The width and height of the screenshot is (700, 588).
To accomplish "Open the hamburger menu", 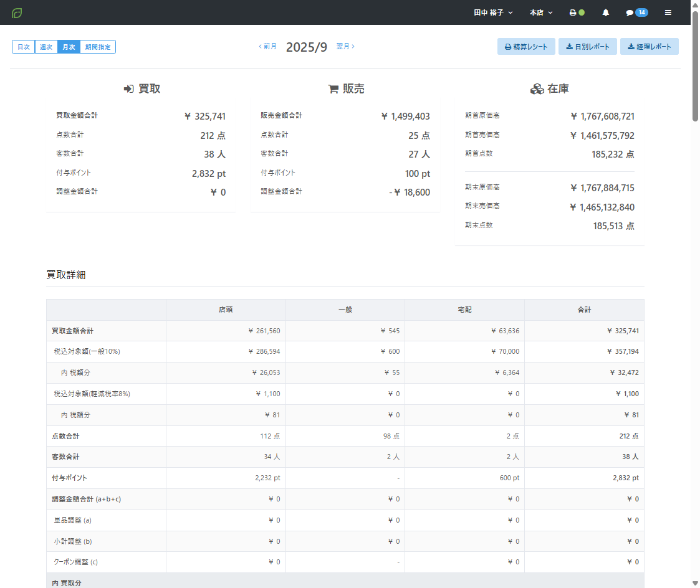I will click(x=668, y=12).
